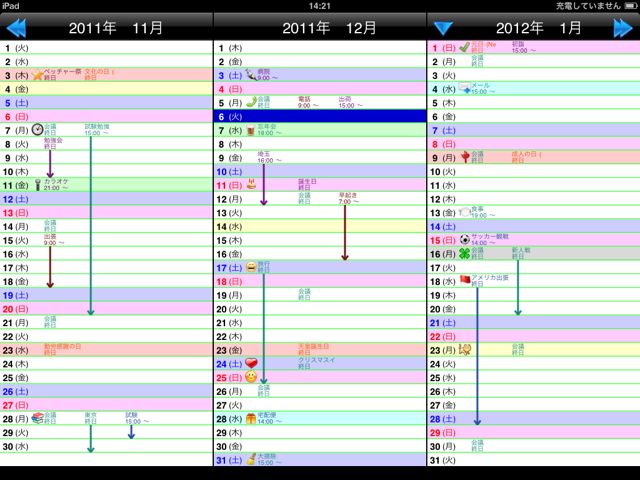Open the 早起き 7:00 event on December 12

pos(349,198)
